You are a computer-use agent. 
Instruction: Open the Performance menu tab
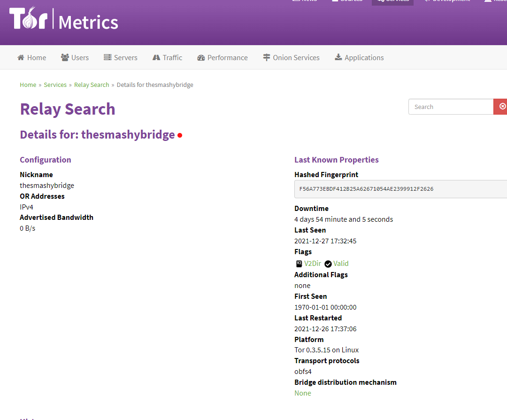tap(222, 57)
